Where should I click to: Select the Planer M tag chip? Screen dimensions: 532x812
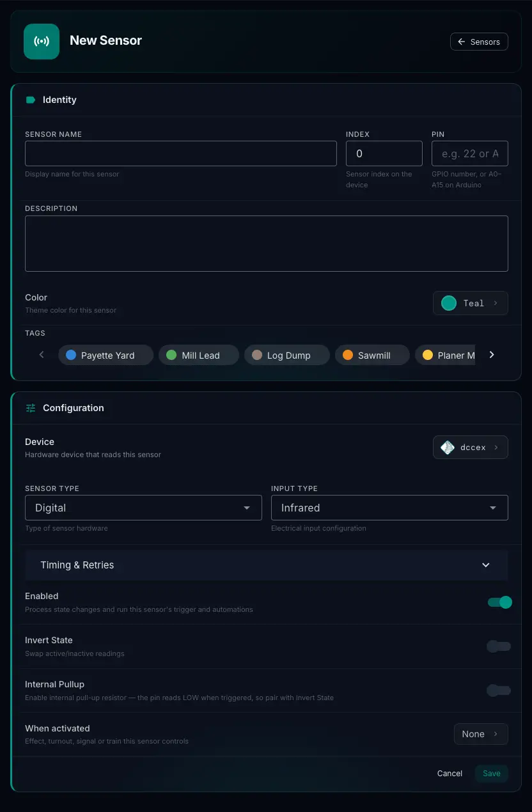(446, 355)
